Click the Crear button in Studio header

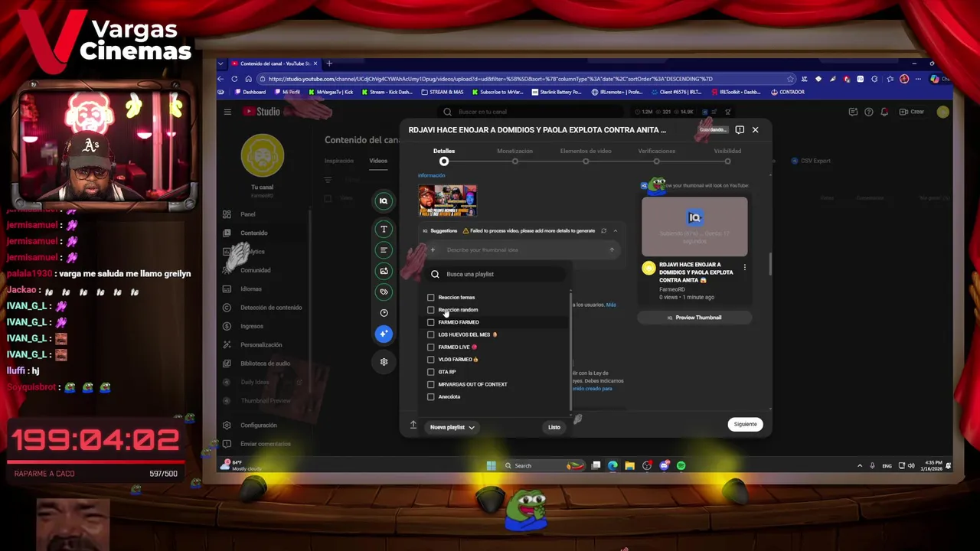point(913,112)
